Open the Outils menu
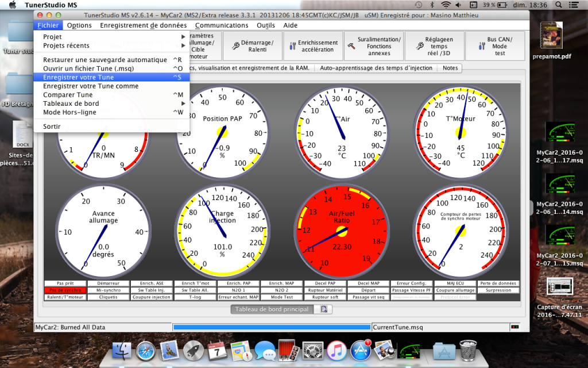 pos(266,25)
